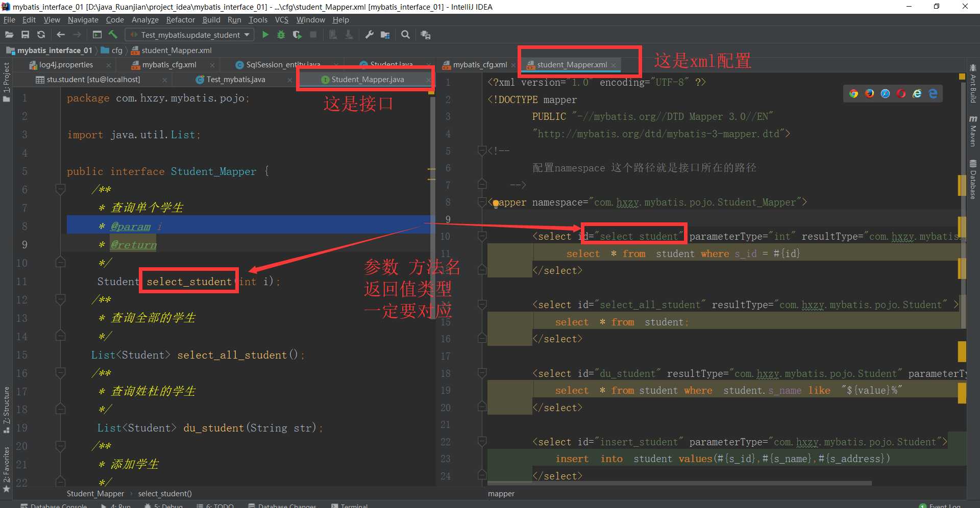The width and height of the screenshot is (980, 508).
Task: Open the File menu
Action: coord(9,20)
